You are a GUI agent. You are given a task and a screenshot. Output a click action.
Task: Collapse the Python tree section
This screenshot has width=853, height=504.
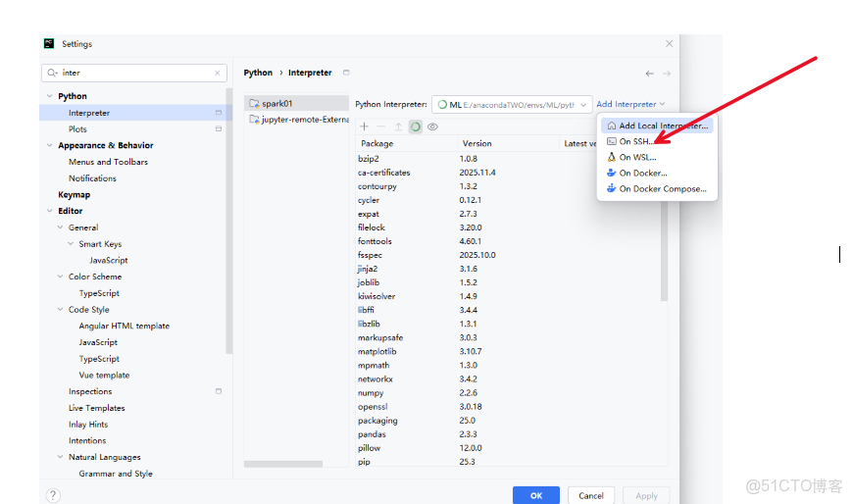point(49,96)
